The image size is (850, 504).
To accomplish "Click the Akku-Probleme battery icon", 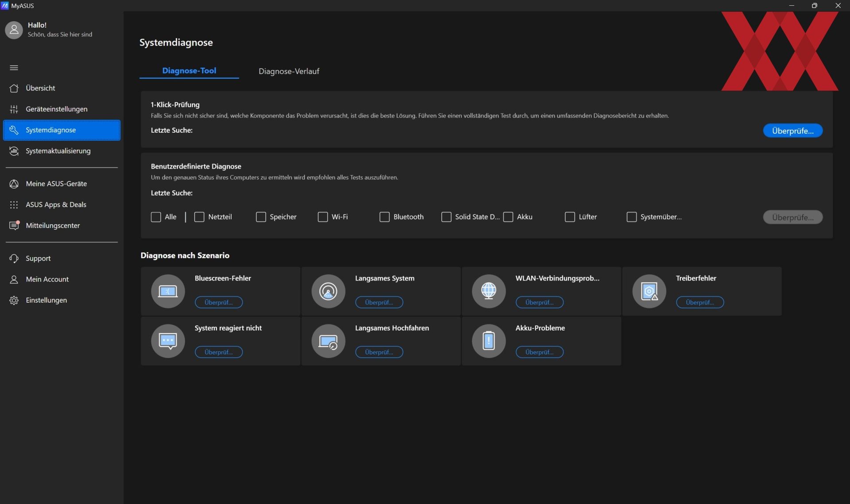I will click(x=488, y=341).
